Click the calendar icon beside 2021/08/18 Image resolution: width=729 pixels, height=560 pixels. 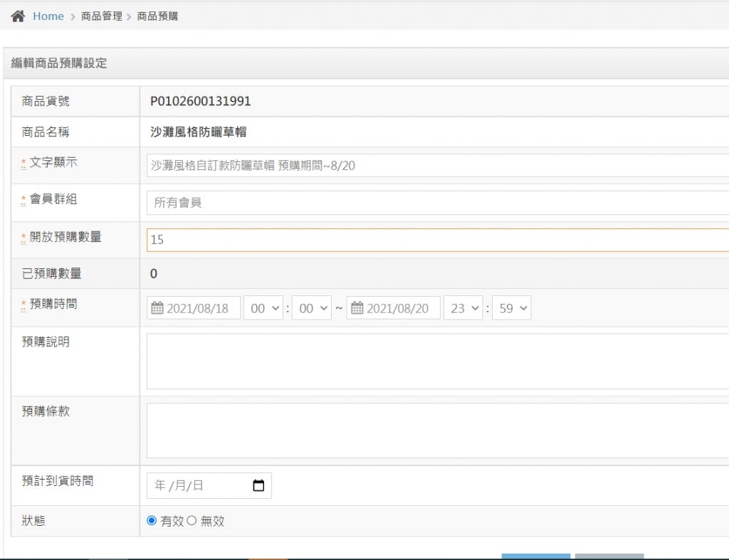point(157,308)
